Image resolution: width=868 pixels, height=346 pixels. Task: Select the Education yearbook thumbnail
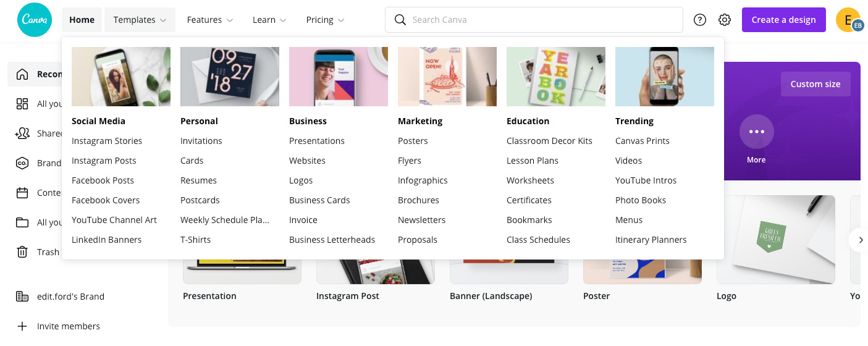(x=556, y=77)
